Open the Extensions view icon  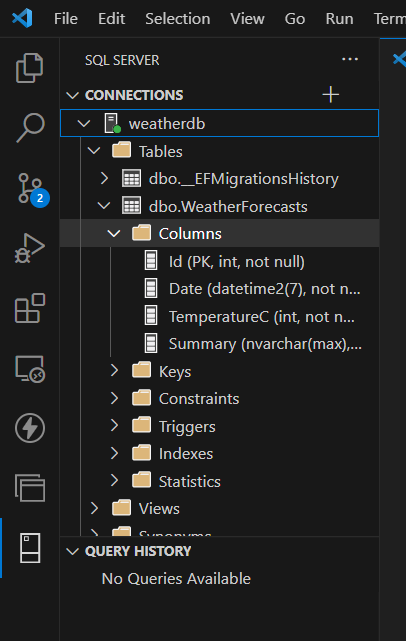click(30, 308)
